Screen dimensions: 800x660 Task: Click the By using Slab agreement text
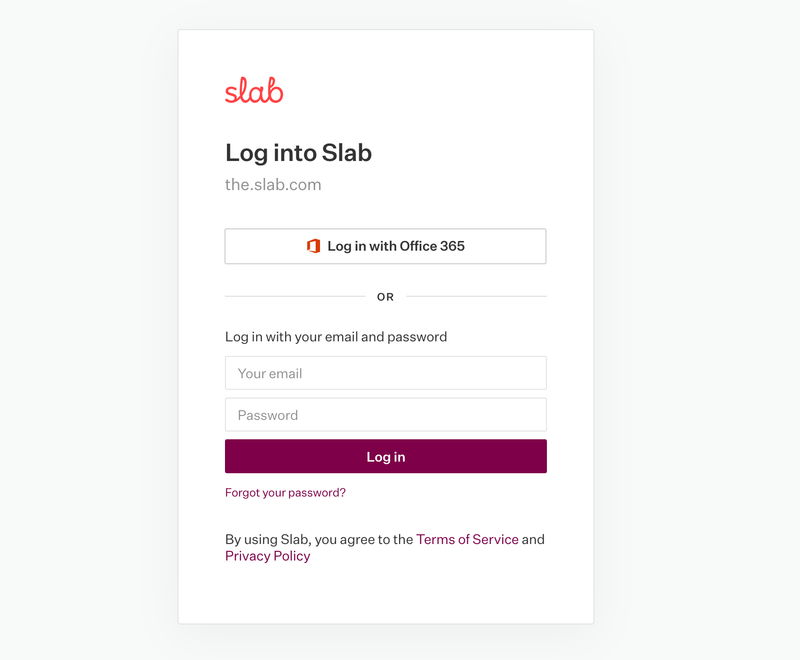[318, 539]
